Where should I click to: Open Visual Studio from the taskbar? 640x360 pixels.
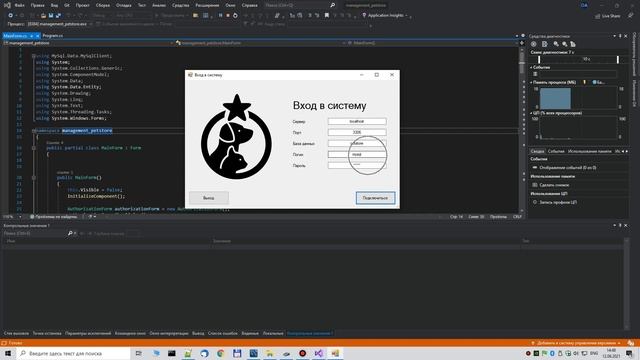click(318, 353)
